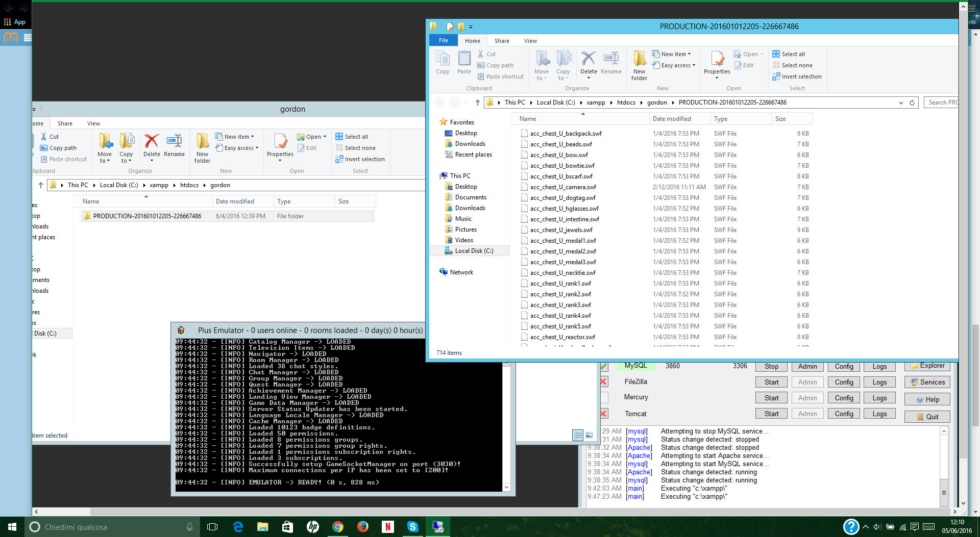980x537 pixels.
Task: Open address bar history dropdown in PRODUCTION window
Action: tap(901, 103)
